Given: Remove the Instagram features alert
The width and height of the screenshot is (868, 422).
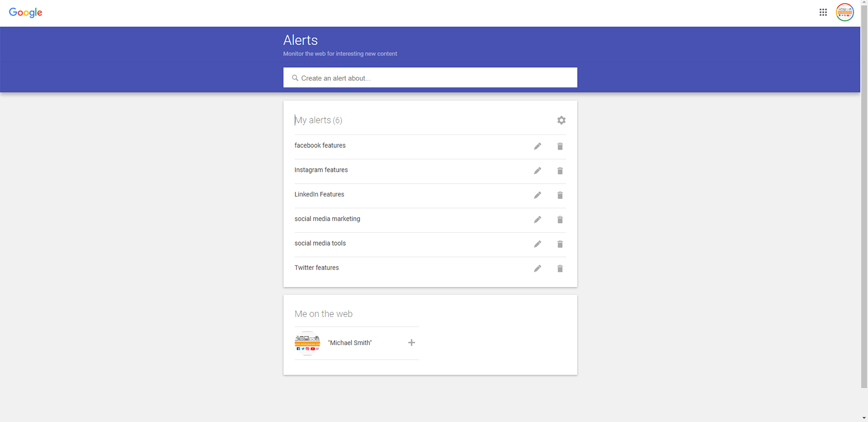Looking at the screenshot, I should [560, 171].
